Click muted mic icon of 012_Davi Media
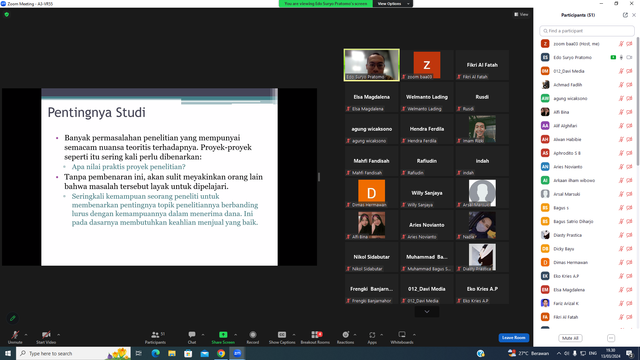Viewport: 640px width, 360px height. pos(621,71)
